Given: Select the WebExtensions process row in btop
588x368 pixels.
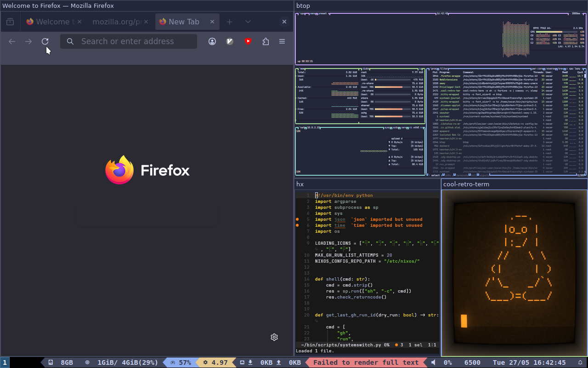Looking at the screenshot, I should point(508,80).
